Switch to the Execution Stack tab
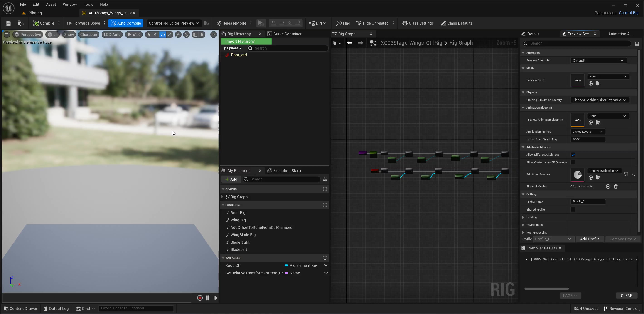 point(284,171)
